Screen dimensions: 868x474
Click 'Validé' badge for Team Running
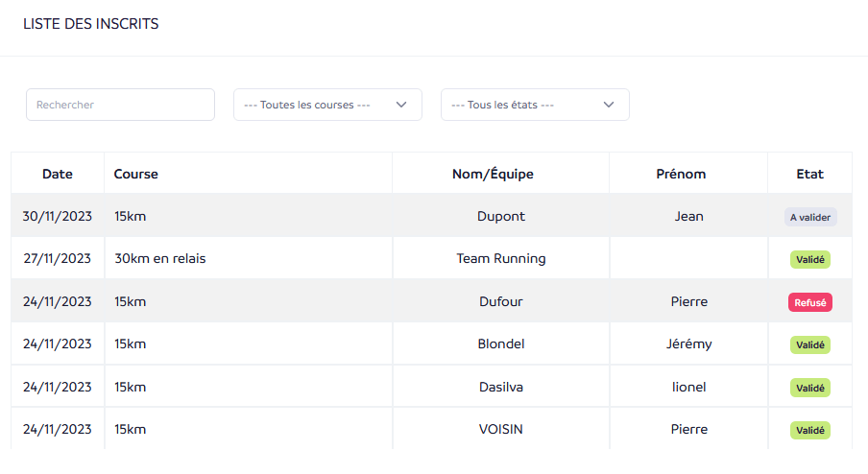[810, 259]
